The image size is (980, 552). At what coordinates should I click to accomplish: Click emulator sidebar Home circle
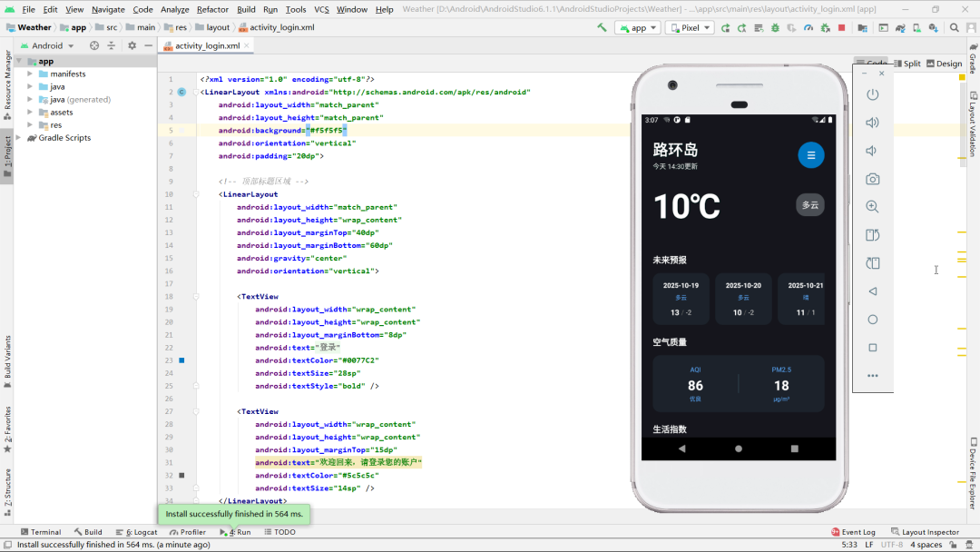click(x=873, y=320)
